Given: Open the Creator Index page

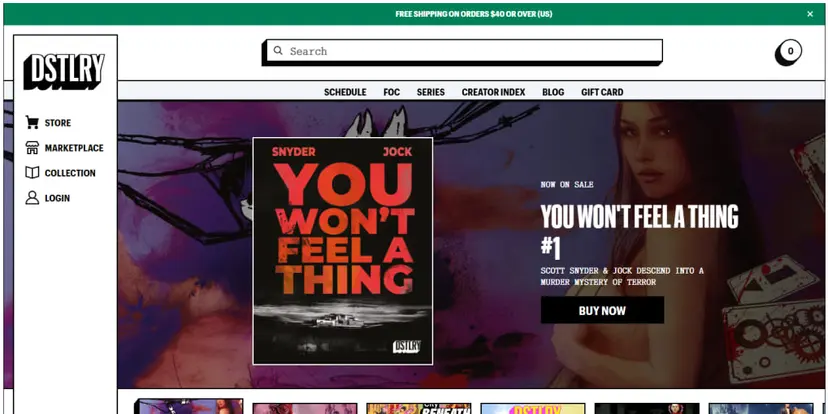Looking at the screenshot, I should click(493, 92).
